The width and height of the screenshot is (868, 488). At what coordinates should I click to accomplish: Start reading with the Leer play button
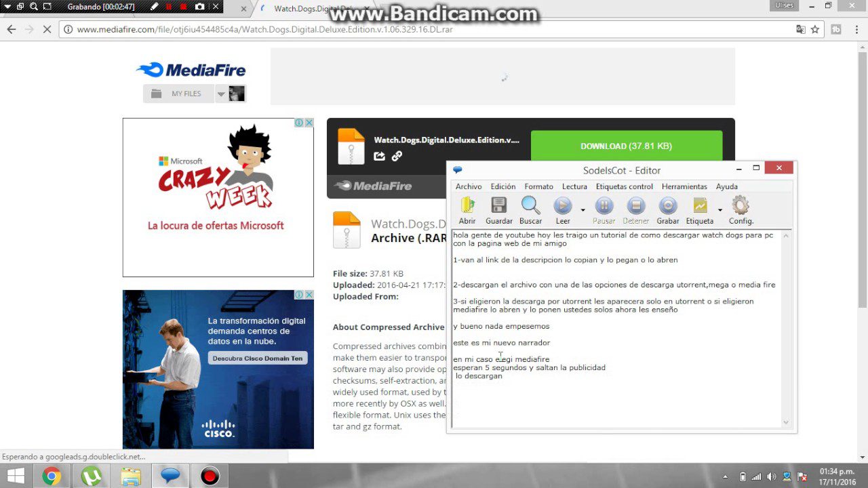(563, 210)
